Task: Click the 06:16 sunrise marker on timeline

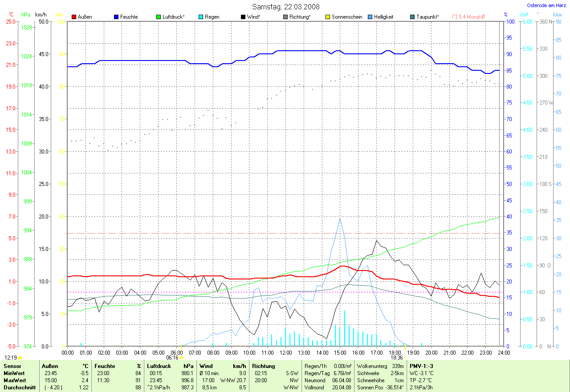Action: [x=172, y=357]
